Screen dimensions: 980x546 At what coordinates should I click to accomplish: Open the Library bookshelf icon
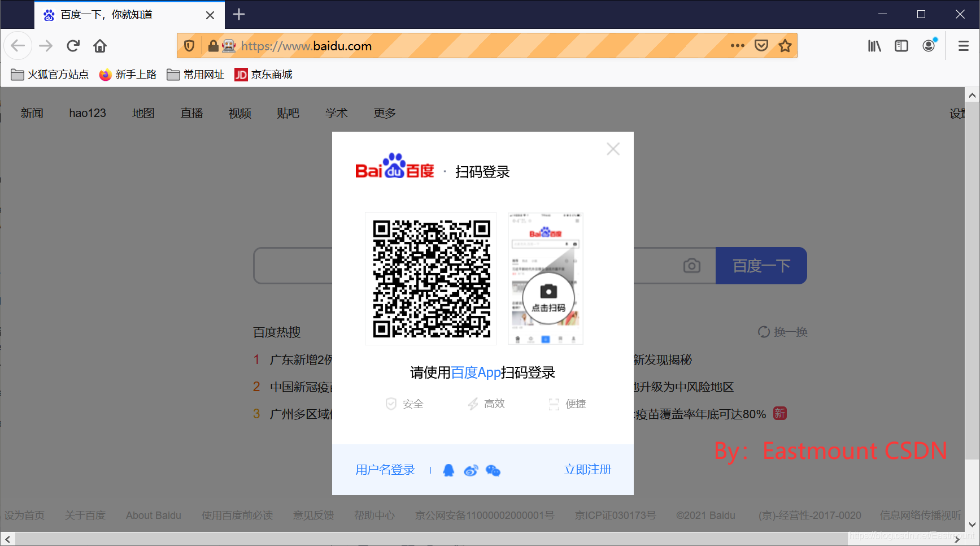(x=874, y=46)
